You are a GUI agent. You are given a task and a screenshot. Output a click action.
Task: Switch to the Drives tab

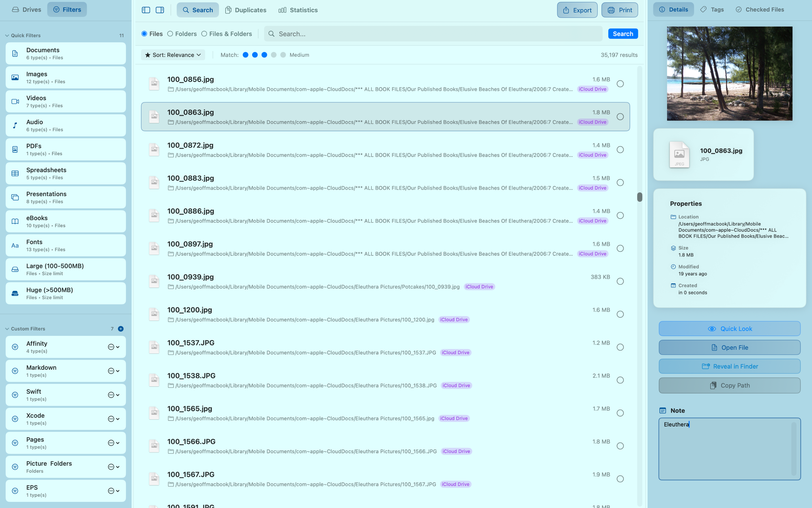click(x=26, y=9)
